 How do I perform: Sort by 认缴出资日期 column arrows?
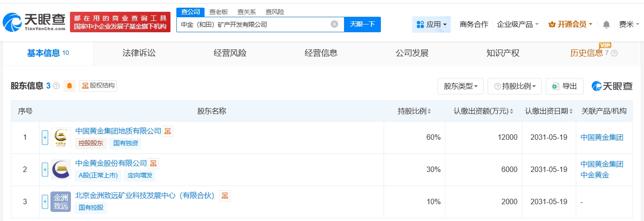click(571, 111)
